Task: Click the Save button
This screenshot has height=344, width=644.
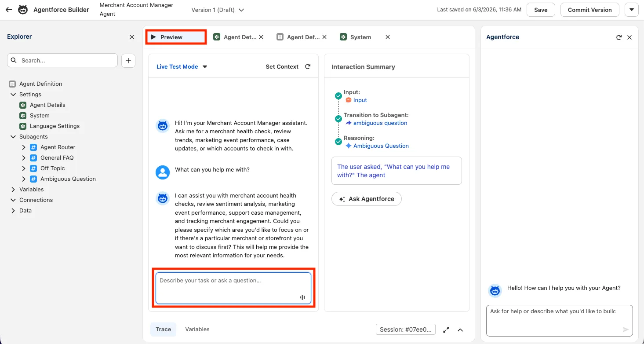Action: [x=541, y=10]
